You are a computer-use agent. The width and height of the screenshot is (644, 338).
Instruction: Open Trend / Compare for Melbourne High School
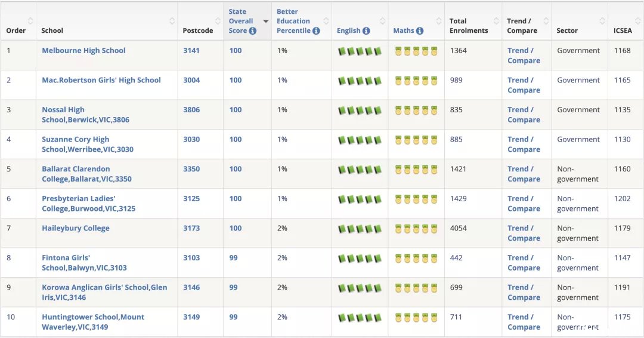524,56
